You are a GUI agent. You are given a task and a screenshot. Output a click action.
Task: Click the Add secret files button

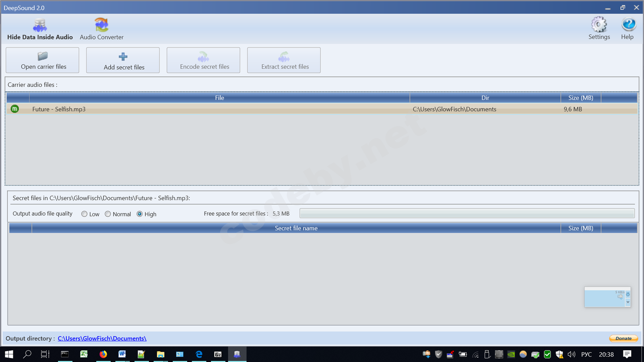pos(123,60)
